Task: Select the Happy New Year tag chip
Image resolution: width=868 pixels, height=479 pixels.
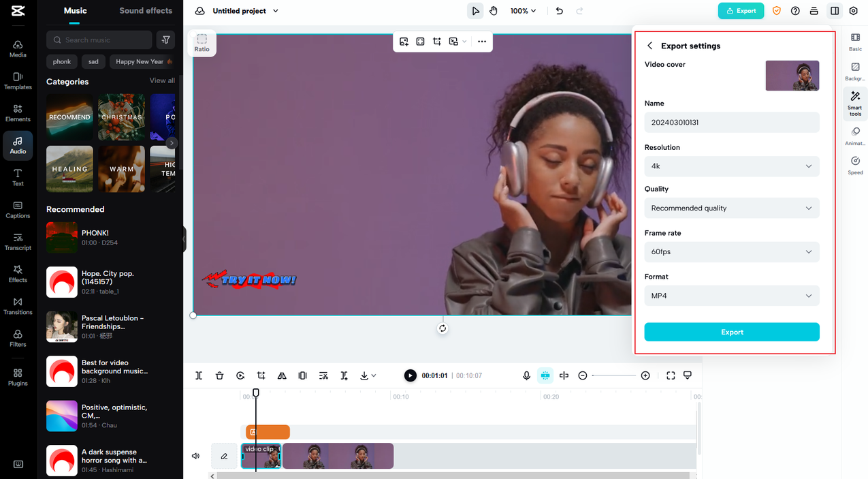Action: pyautogui.click(x=140, y=61)
